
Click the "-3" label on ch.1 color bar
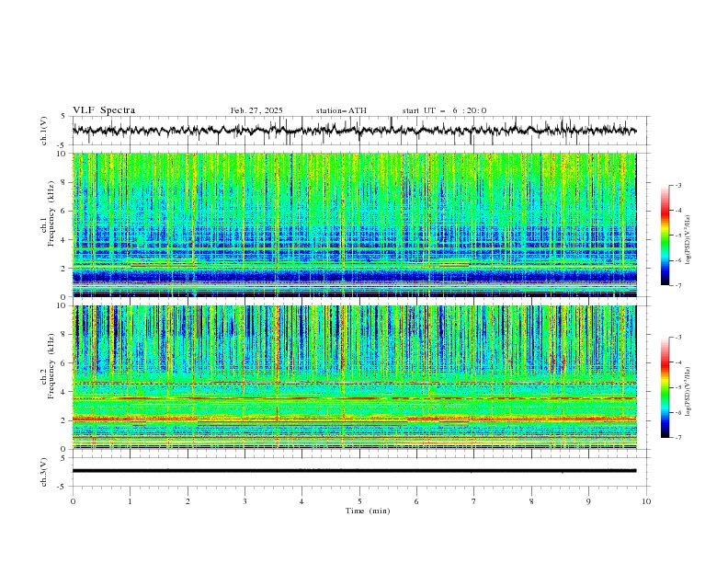coord(677,185)
